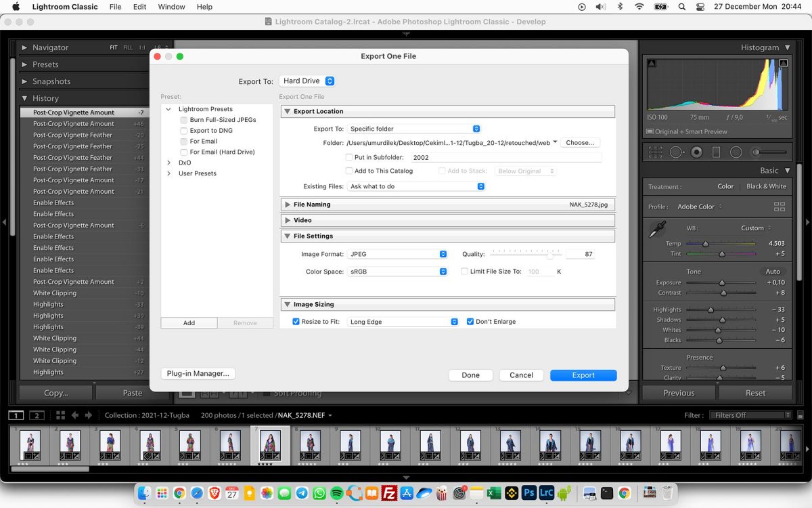The height and width of the screenshot is (508, 812).
Task: Open the File menu
Action: [x=116, y=7]
